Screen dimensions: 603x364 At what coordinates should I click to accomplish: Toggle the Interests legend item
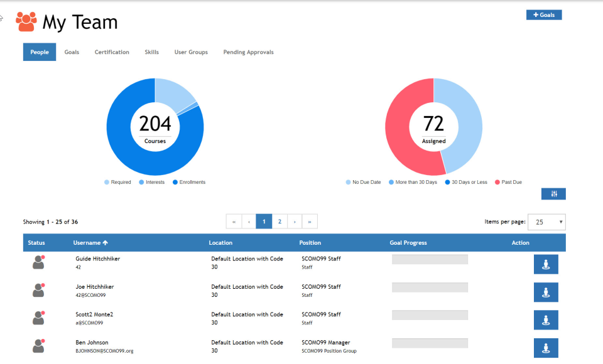point(152,182)
